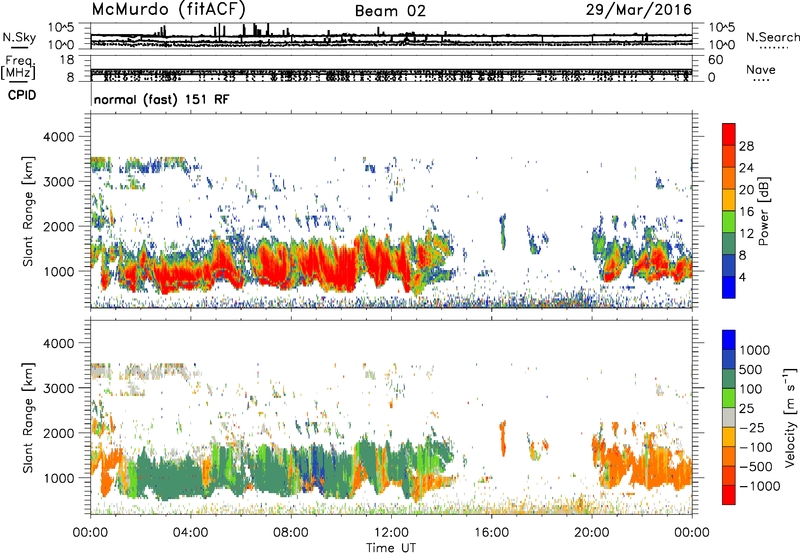The width and height of the screenshot is (800, 554).
Task: Click the left '10^5' noise axis value
Action: pos(61,27)
